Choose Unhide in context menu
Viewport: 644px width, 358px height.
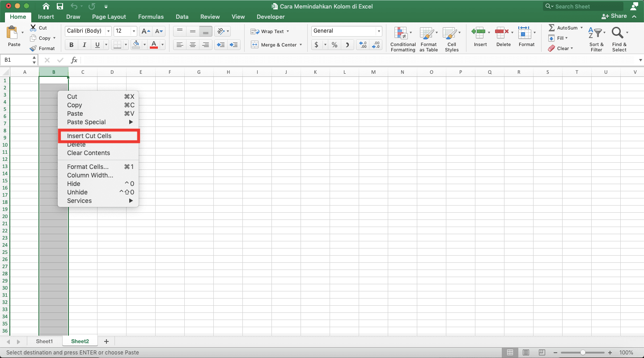pyautogui.click(x=98, y=192)
